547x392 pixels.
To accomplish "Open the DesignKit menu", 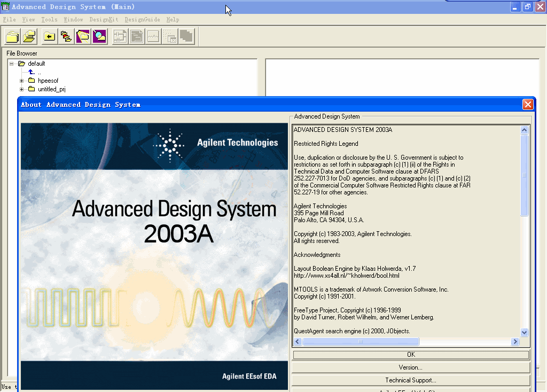I will 104,20.
